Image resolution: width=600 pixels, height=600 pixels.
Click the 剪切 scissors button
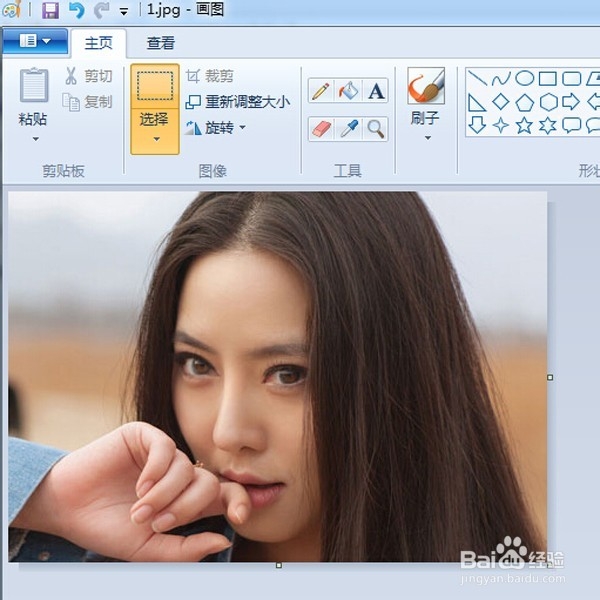click(x=88, y=76)
